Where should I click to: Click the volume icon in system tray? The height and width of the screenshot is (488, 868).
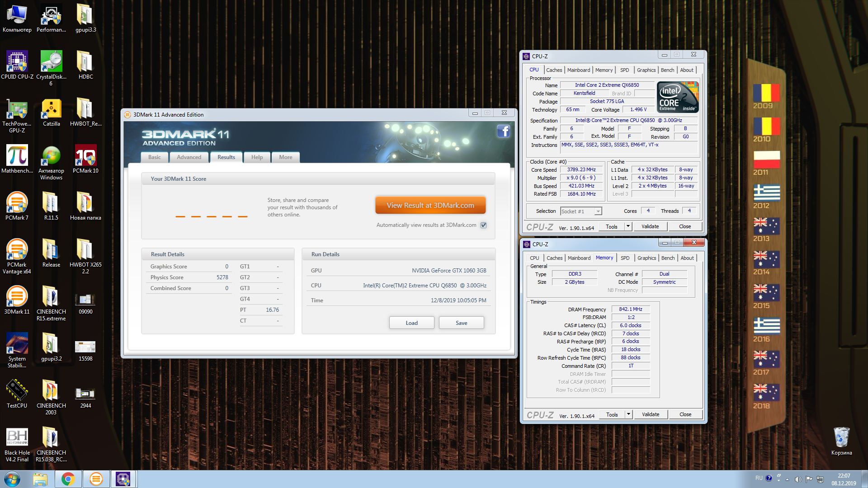(798, 479)
